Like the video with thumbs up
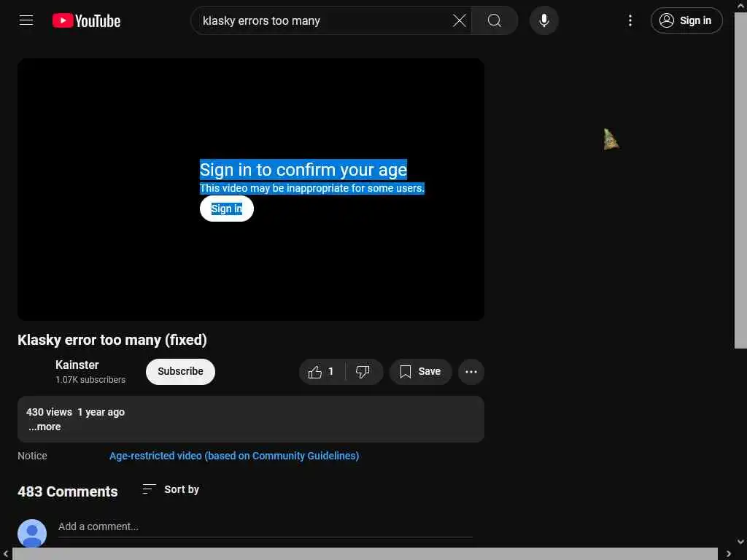 [321, 371]
